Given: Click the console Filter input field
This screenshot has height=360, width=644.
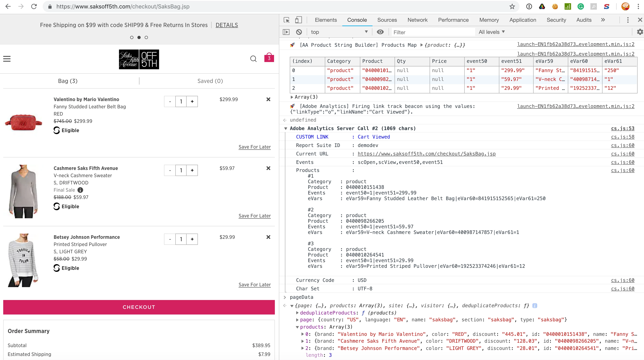Looking at the screenshot, I should [432, 32].
